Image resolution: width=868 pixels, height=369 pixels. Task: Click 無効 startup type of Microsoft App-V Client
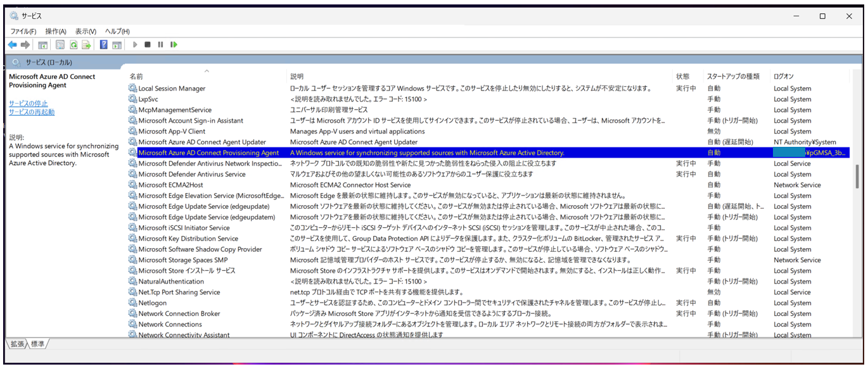pyautogui.click(x=714, y=132)
